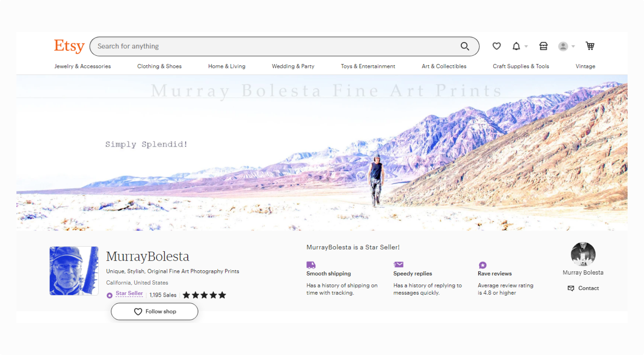Click 'California, United States' location text
644x355 pixels.
(x=137, y=282)
